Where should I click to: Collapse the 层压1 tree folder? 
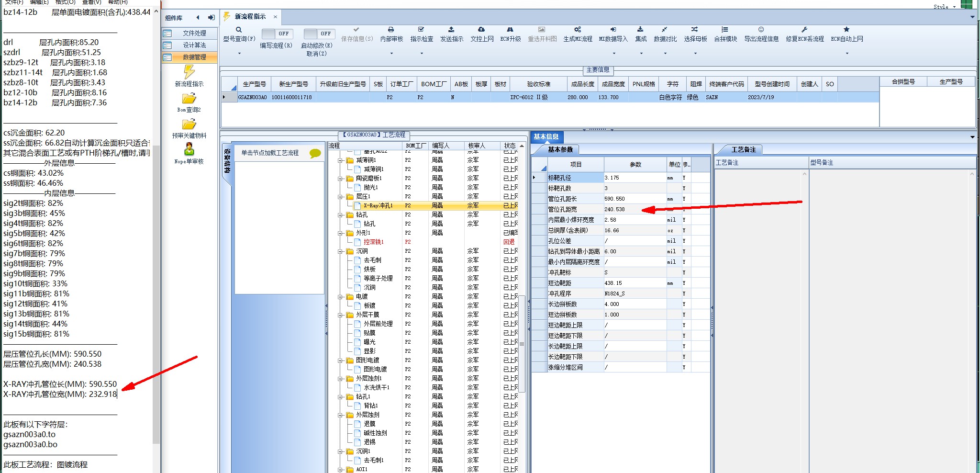pos(340,197)
